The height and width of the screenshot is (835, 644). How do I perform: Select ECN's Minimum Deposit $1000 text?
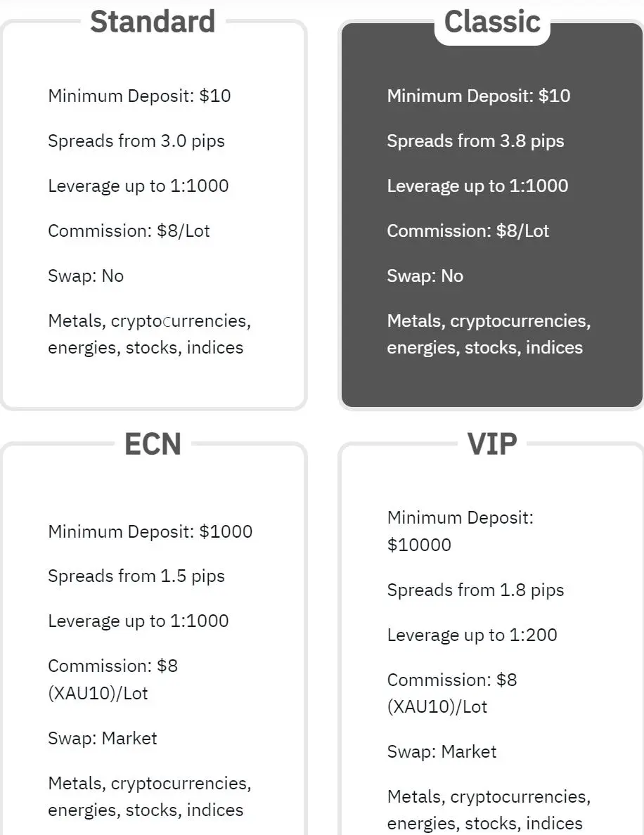[150, 531]
